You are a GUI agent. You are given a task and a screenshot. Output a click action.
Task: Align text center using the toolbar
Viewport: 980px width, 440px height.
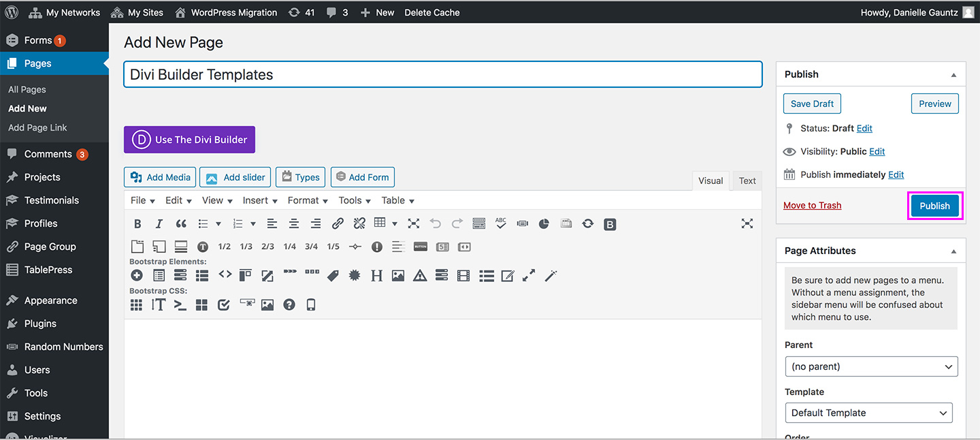coord(295,223)
